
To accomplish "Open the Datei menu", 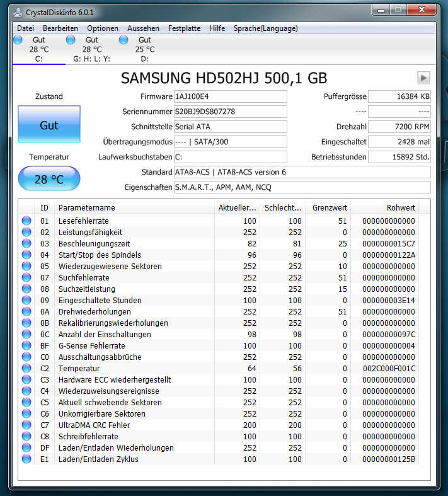I will (25, 28).
